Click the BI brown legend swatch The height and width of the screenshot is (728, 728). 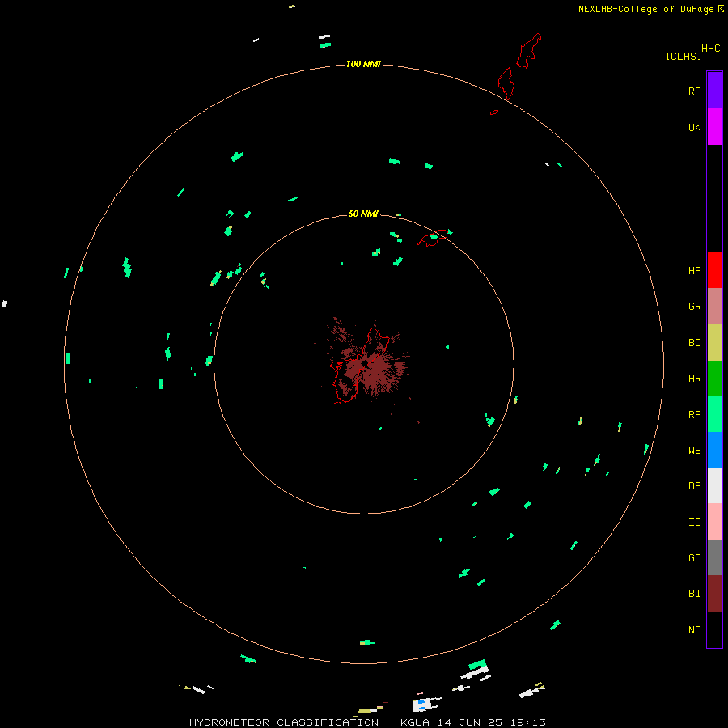pos(714,594)
